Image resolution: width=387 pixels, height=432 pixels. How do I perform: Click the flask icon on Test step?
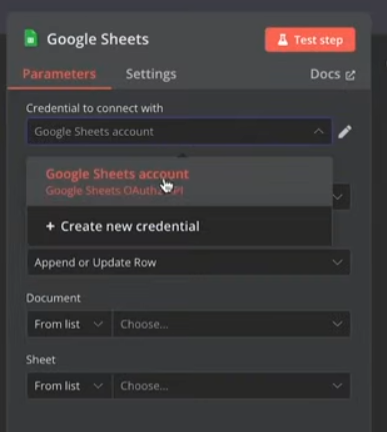(x=283, y=40)
